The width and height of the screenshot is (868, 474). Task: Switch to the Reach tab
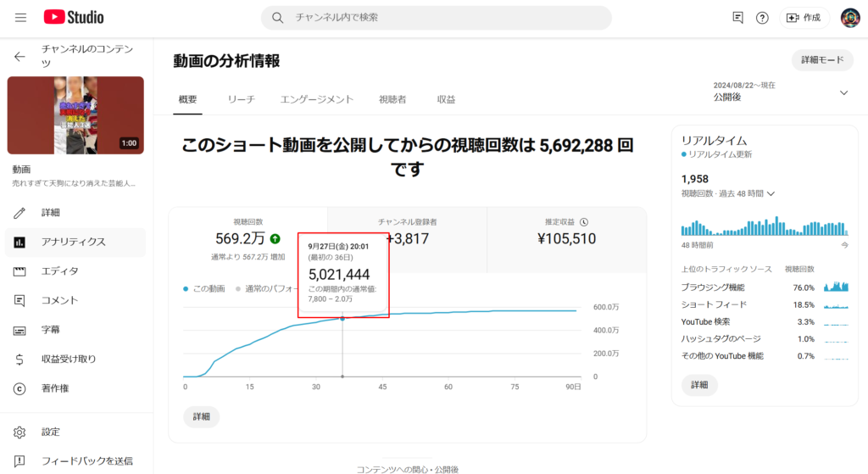241,99
